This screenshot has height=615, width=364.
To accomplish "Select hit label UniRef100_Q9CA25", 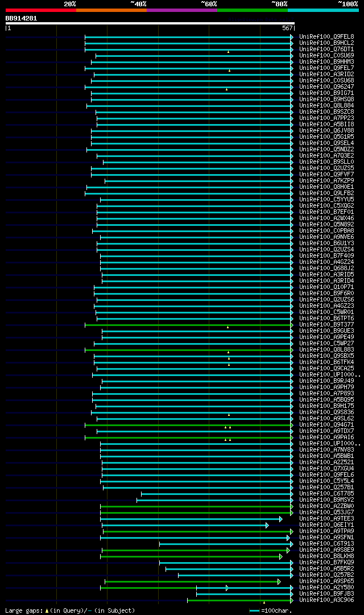I will pyautogui.click(x=326, y=369).
